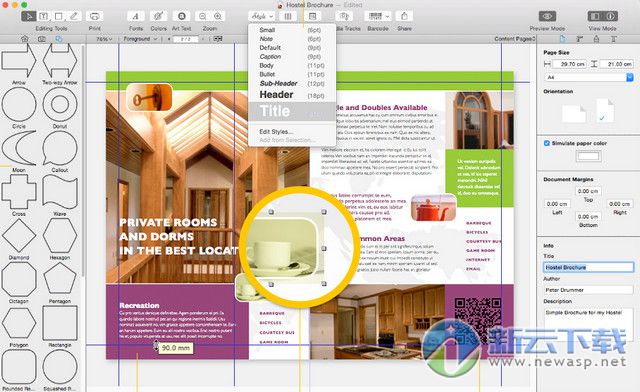The height and width of the screenshot is (392, 640).
Task: Toggle Preview Mode eye button
Action: pyautogui.click(x=547, y=16)
